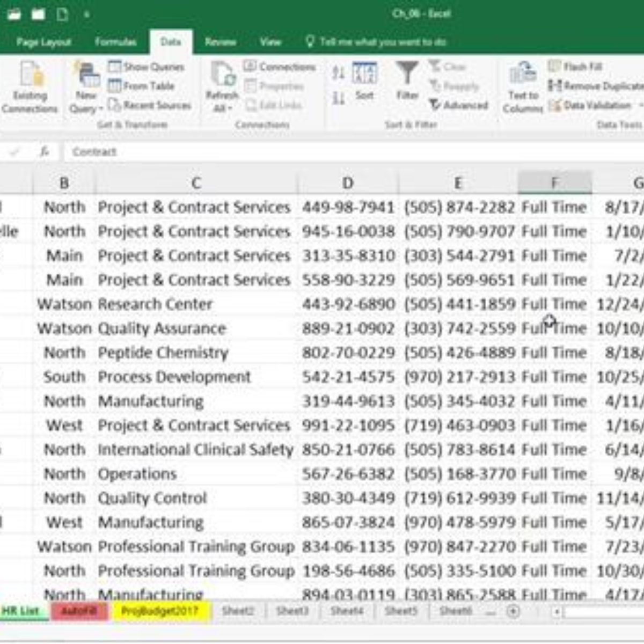Switch to Sheet6 tab
Image resolution: width=644 pixels, height=644 pixels.
point(455,611)
